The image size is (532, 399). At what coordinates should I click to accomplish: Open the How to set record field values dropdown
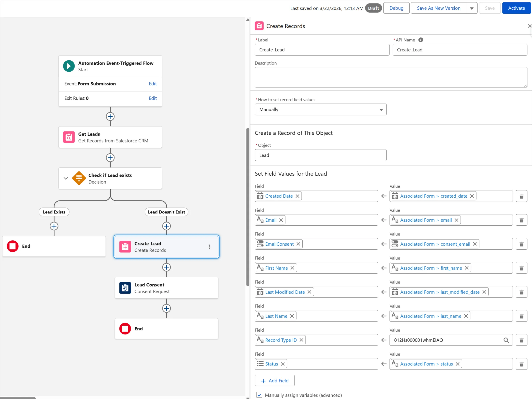[321, 109]
